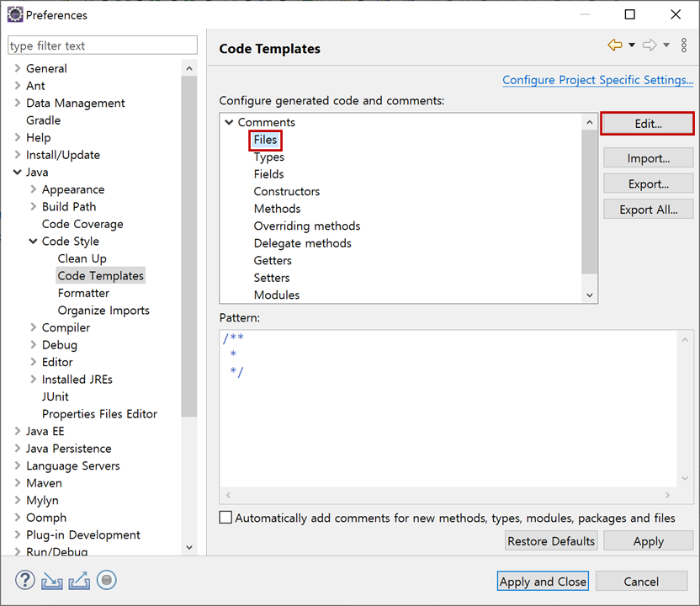Open the vertical three-dot view menu

[683, 45]
